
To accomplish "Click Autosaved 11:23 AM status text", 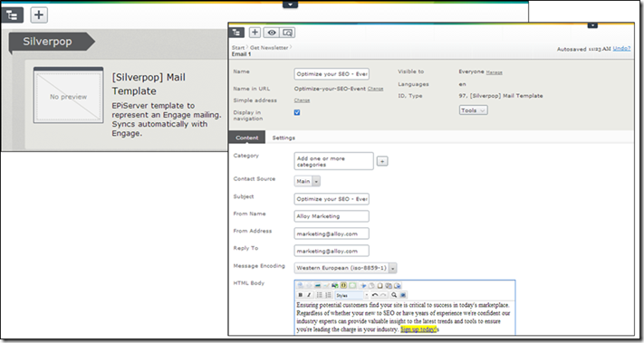I will [583, 49].
